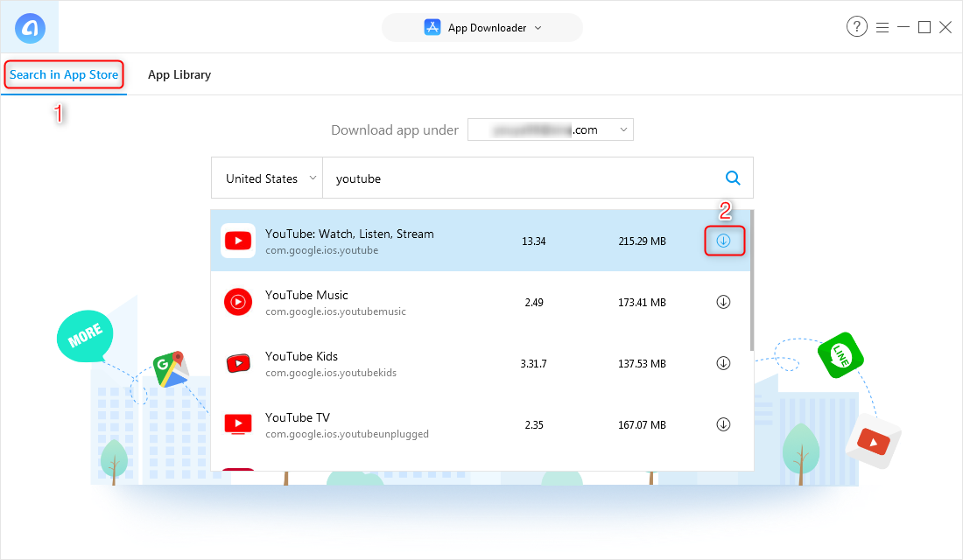Switch to the App Library tab

coord(179,74)
